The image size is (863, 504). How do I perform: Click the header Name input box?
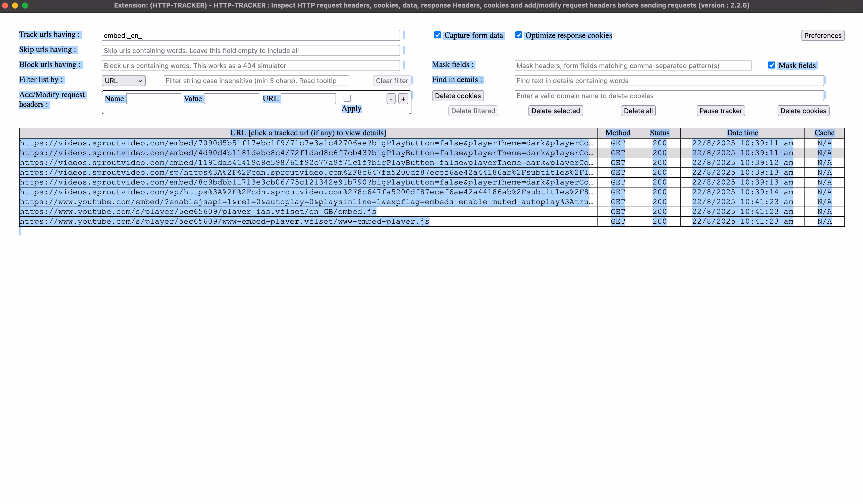tap(153, 99)
